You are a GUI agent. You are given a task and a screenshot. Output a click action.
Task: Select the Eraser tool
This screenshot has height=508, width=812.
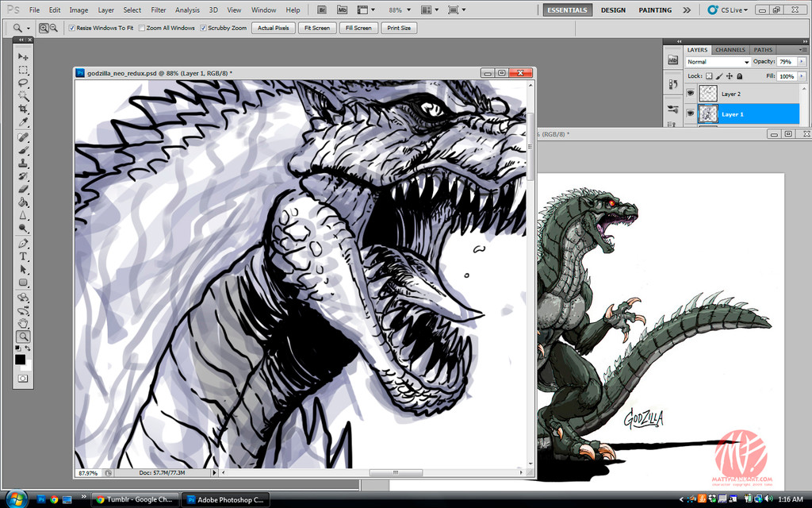click(23, 189)
